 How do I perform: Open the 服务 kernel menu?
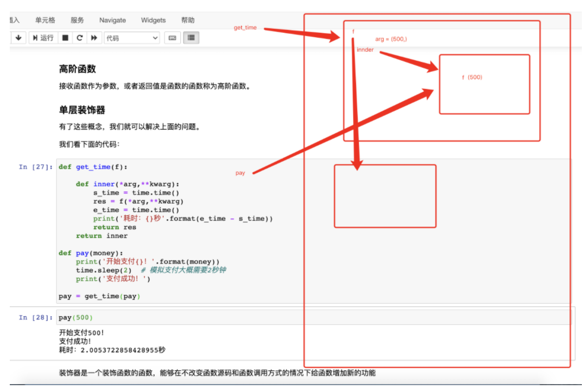[77, 20]
